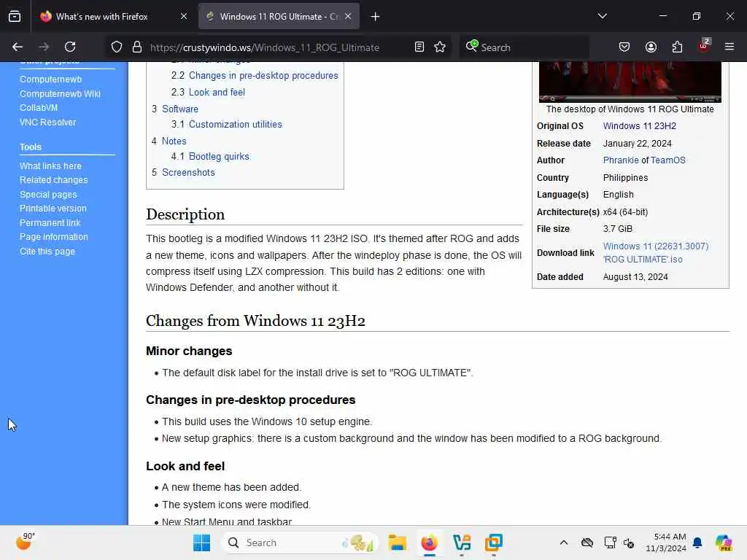Open the notifications bell icon
747x560 pixels.
coord(697,542)
